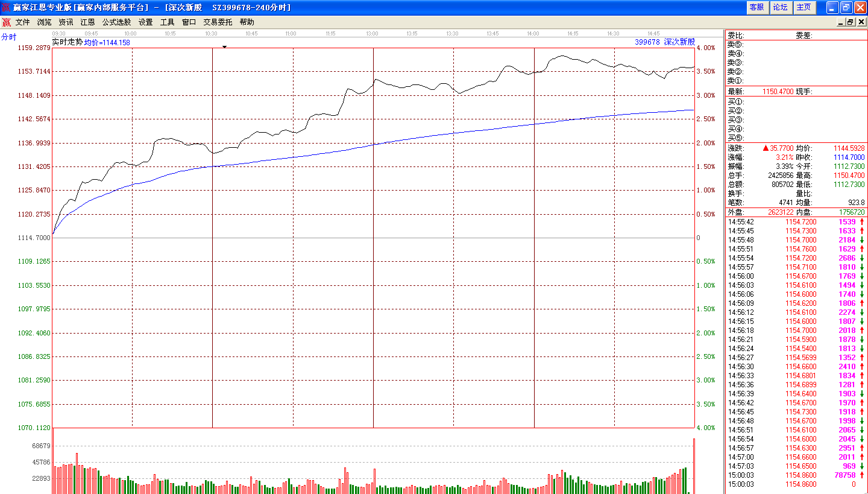Click the 内盘 1756720 value

click(852, 212)
